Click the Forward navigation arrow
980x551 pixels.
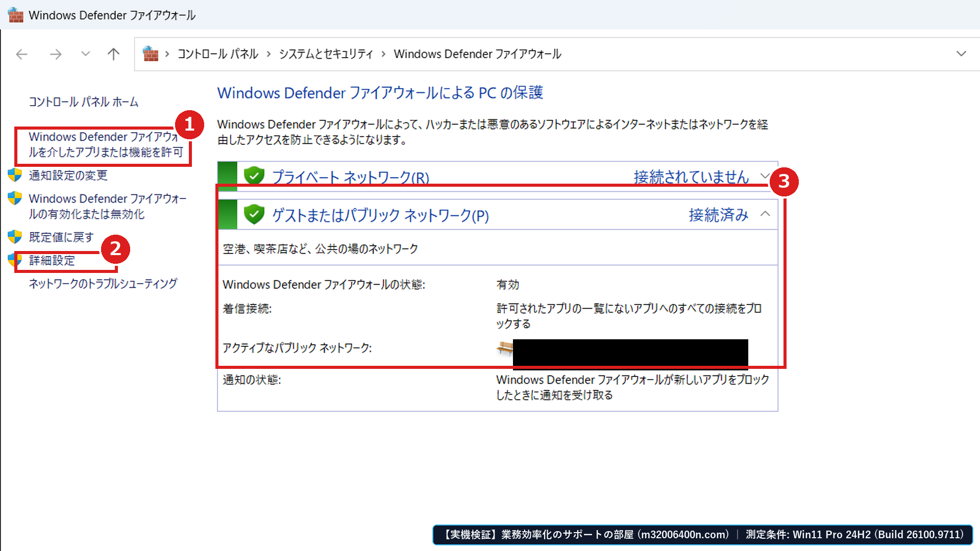point(55,54)
